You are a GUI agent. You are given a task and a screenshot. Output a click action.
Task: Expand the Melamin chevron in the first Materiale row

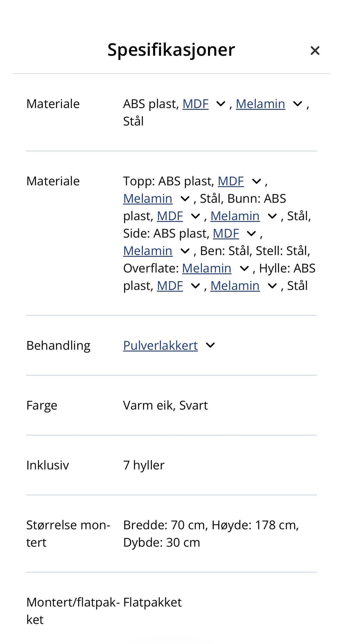pyautogui.click(x=297, y=104)
